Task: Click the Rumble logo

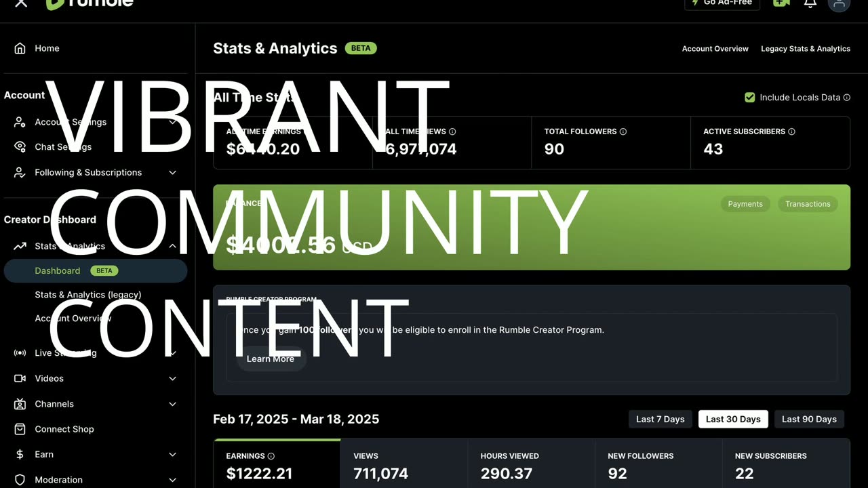Action: pos(90,4)
